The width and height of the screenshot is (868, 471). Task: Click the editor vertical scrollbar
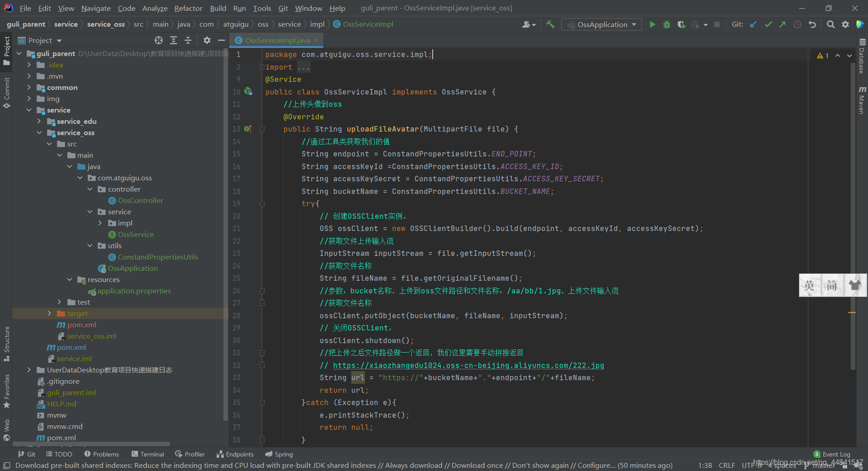853,217
